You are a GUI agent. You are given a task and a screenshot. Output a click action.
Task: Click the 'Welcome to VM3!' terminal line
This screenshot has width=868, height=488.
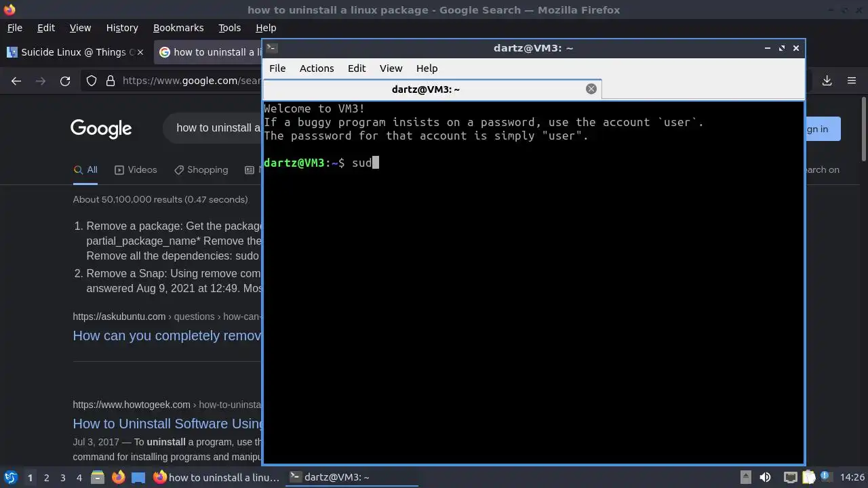315,108
